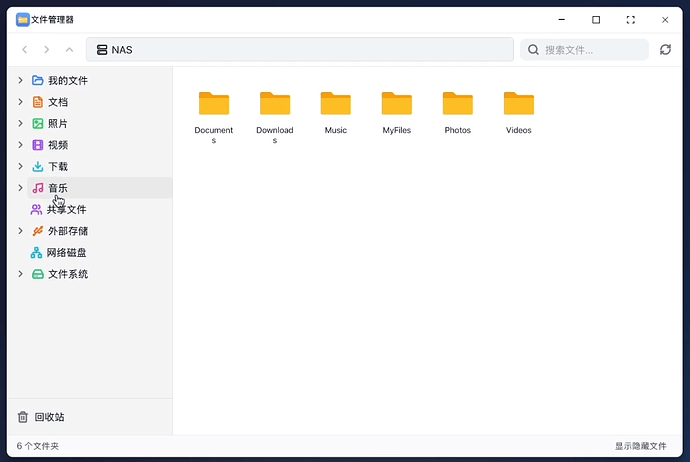Viewport: 690px width, 462px height.
Task: Click the NAS address path bar
Action: [x=300, y=50]
